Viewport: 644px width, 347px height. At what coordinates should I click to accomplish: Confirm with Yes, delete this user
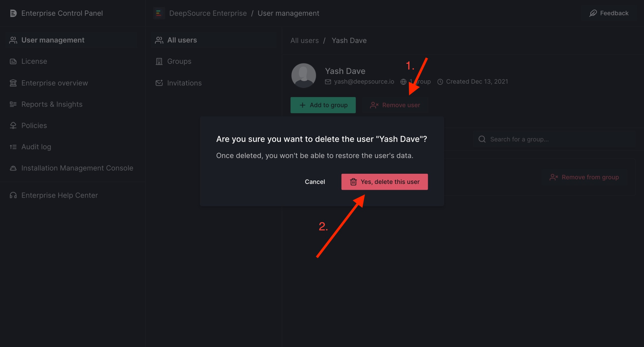click(x=384, y=182)
